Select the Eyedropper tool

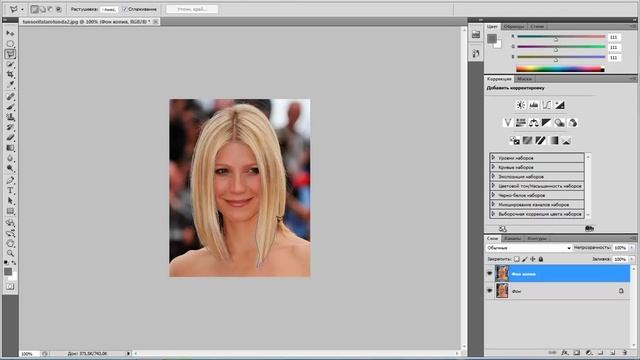10,84
